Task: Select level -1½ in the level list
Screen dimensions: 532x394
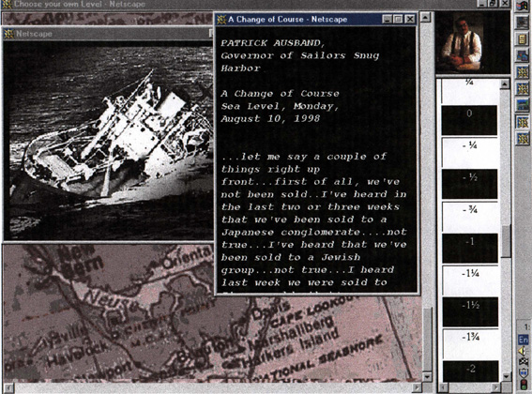Action: pos(469,311)
